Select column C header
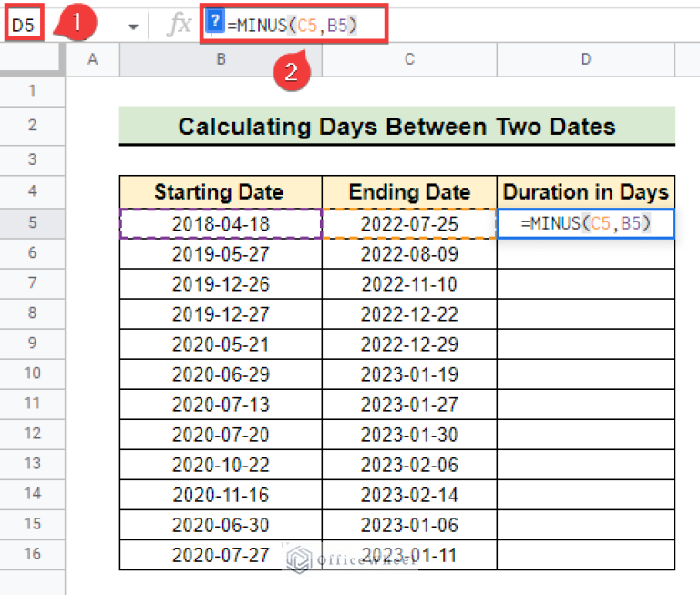The width and height of the screenshot is (700, 595). point(409,59)
